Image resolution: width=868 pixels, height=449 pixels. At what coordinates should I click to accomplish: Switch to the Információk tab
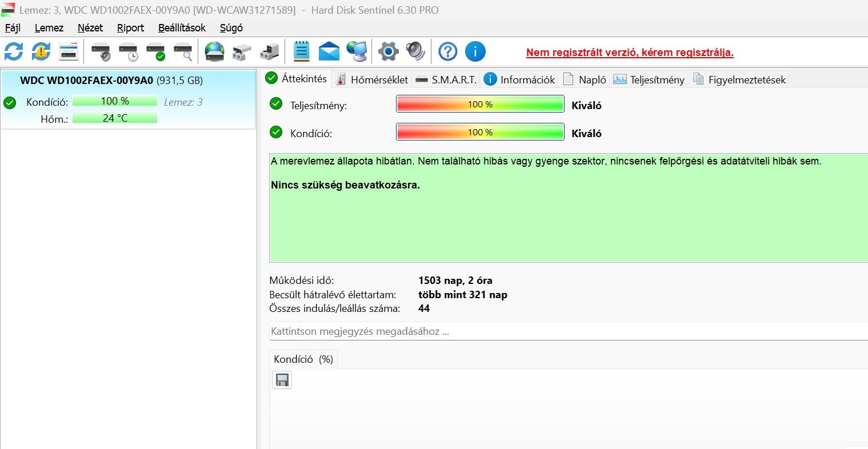tap(519, 79)
